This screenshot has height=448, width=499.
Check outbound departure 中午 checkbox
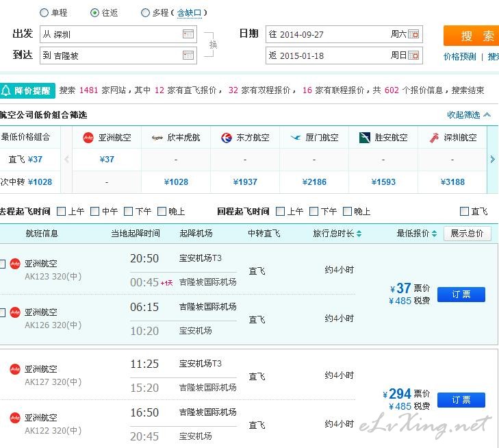click(95, 212)
